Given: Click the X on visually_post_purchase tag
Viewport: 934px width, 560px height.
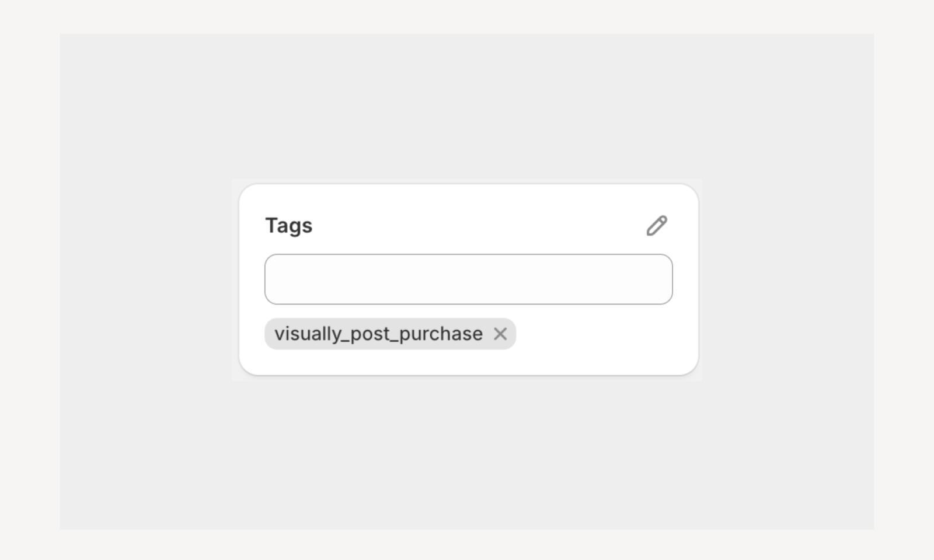Looking at the screenshot, I should 501,334.
